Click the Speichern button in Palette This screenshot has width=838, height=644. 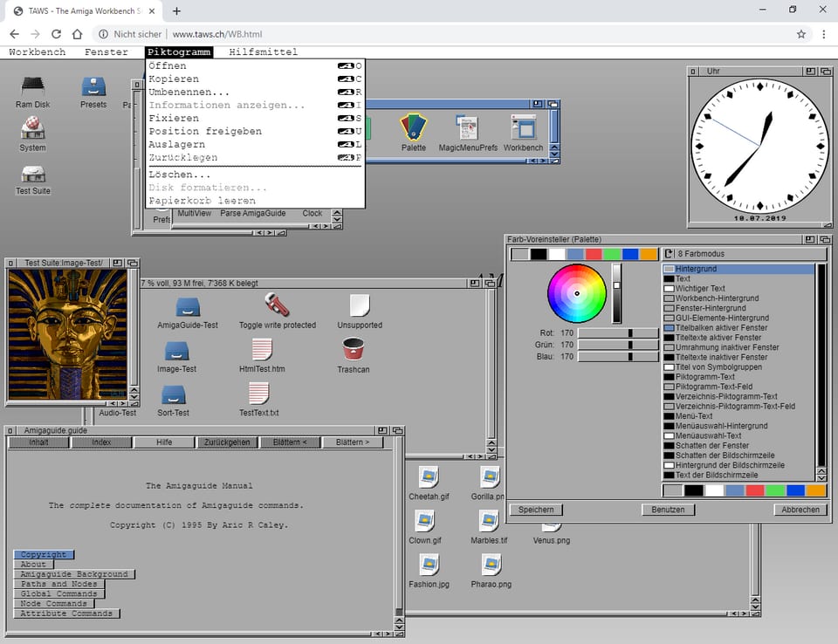click(536, 510)
